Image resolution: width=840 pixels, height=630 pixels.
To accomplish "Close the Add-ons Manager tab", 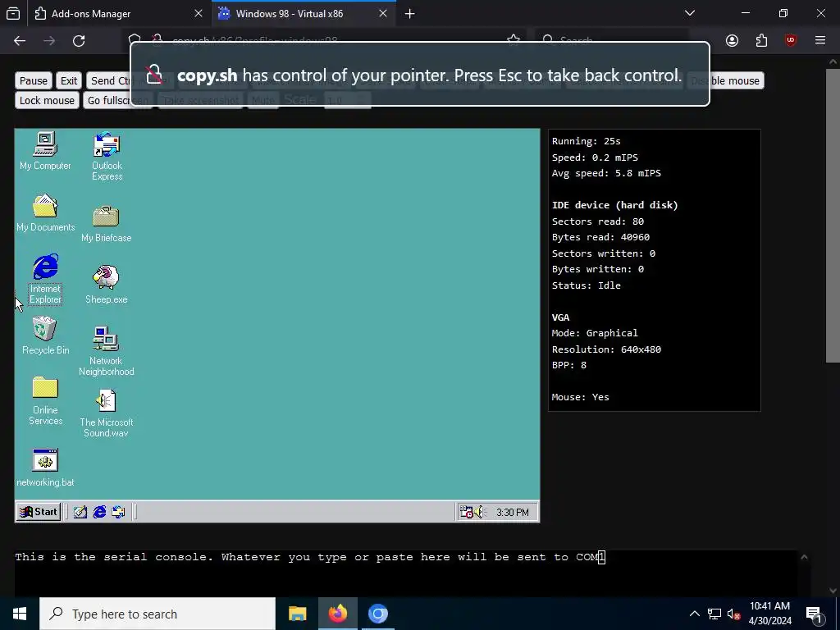I will [199, 13].
